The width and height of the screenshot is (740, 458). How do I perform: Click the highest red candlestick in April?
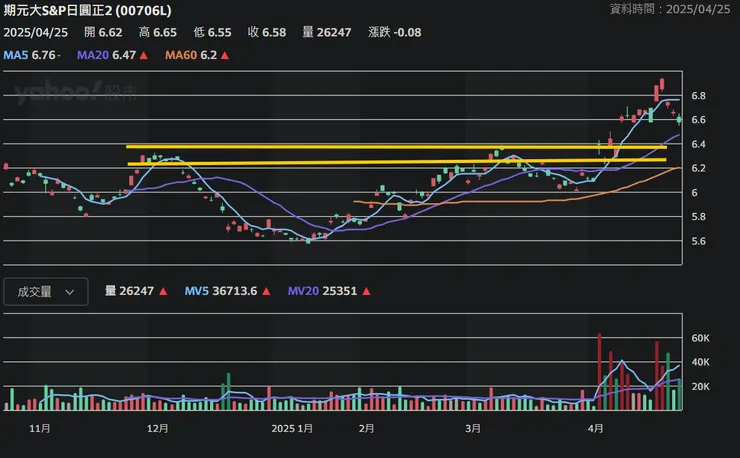point(662,85)
